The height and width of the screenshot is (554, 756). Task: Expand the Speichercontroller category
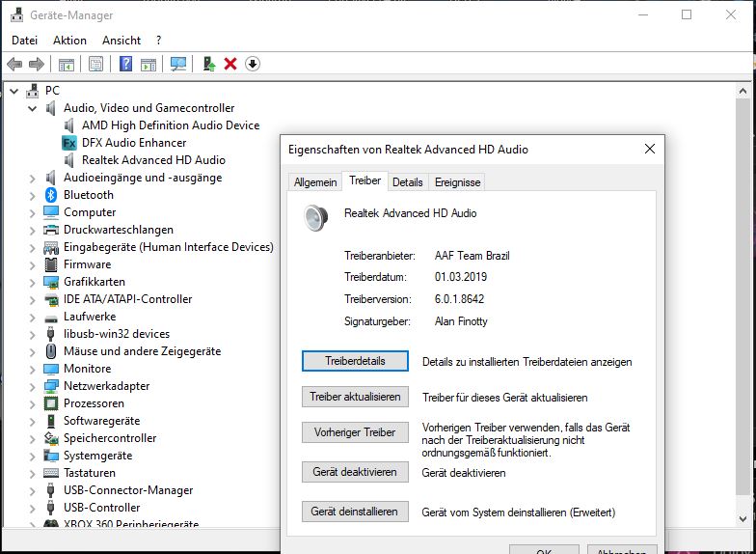tap(33, 438)
